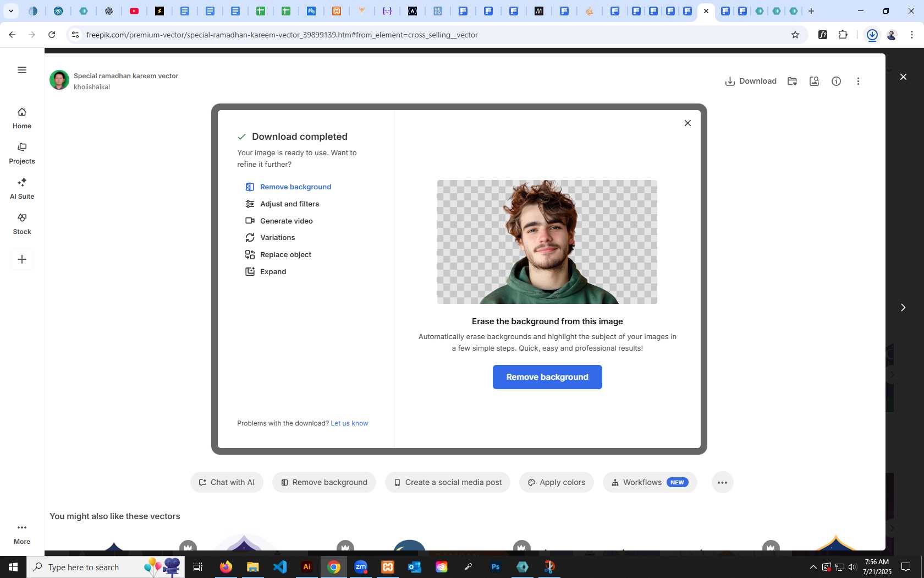Open Task View on the taskbar

198,567
